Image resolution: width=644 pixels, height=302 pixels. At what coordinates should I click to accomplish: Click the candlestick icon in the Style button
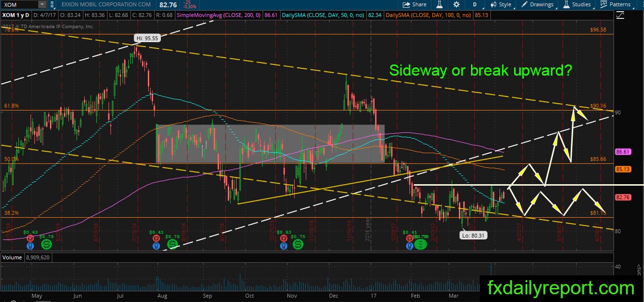click(x=493, y=4)
